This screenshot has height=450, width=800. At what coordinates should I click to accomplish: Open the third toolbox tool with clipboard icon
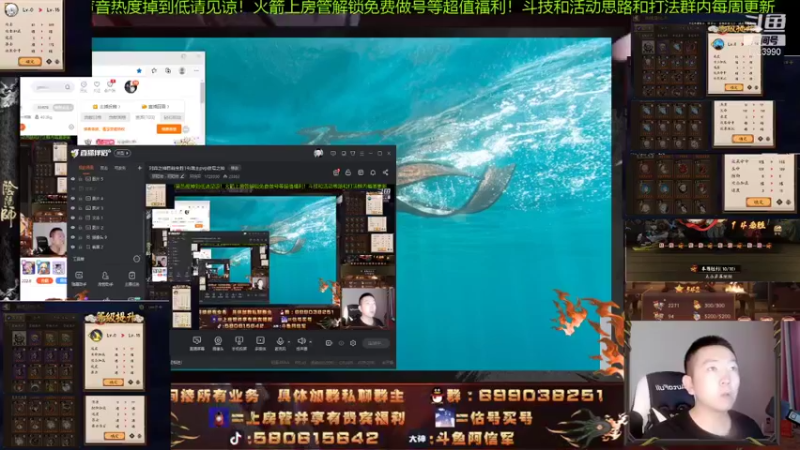pos(132,279)
